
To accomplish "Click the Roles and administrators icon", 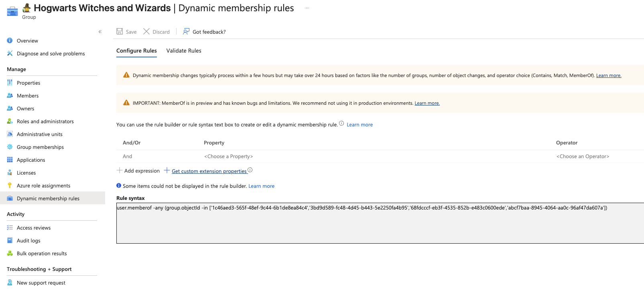I will tap(10, 121).
